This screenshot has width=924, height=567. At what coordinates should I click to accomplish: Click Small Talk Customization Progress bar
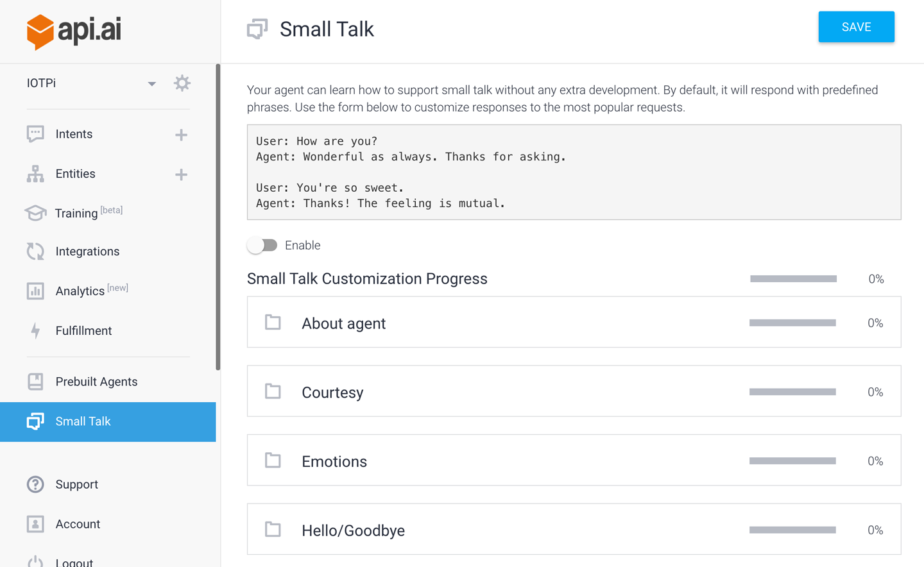pyautogui.click(x=793, y=279)
